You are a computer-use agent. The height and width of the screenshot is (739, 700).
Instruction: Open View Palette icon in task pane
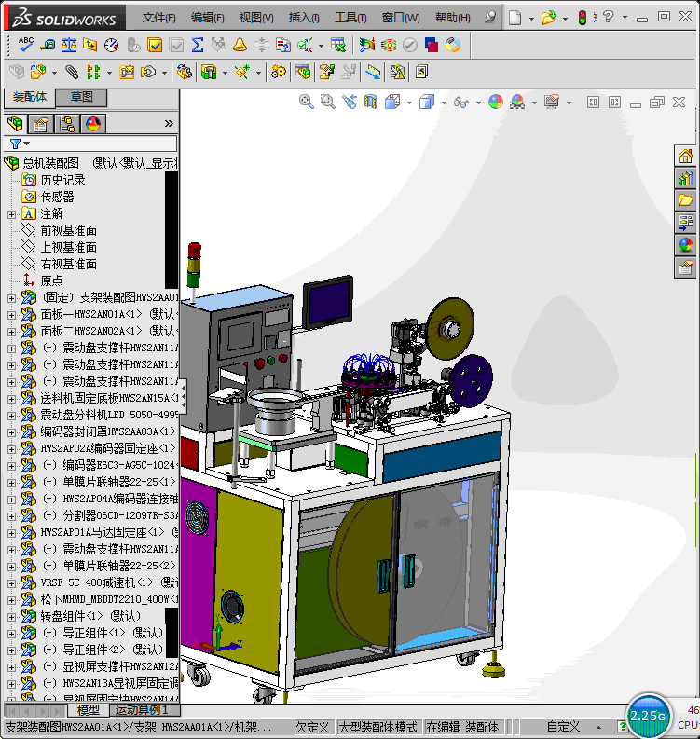(x=685, y=223)
